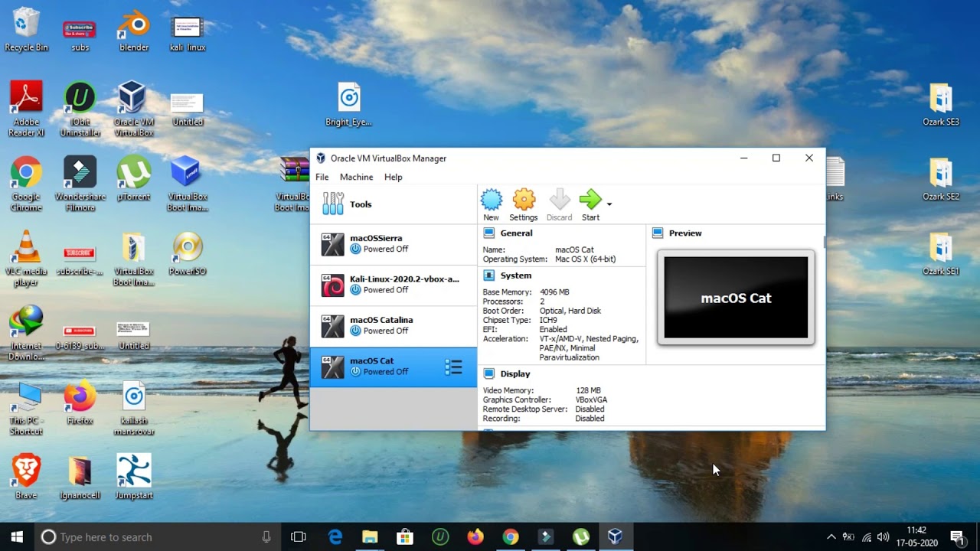Select the Brave browser desktop icon
This screenshot has width=980, height=551.
click(x=26, y=478)
